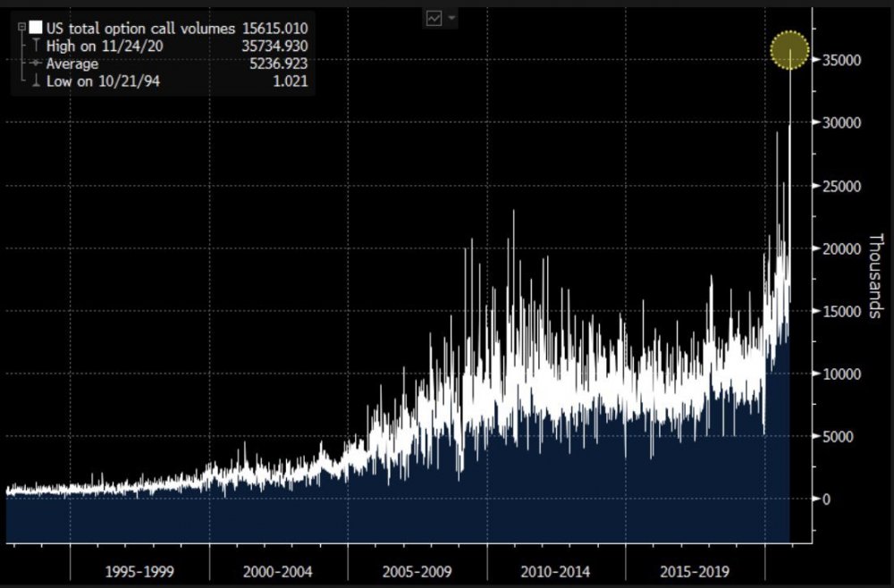Click the Thousands axis unit label
This screenshot has height=588, width=894.
coord(875,275)
